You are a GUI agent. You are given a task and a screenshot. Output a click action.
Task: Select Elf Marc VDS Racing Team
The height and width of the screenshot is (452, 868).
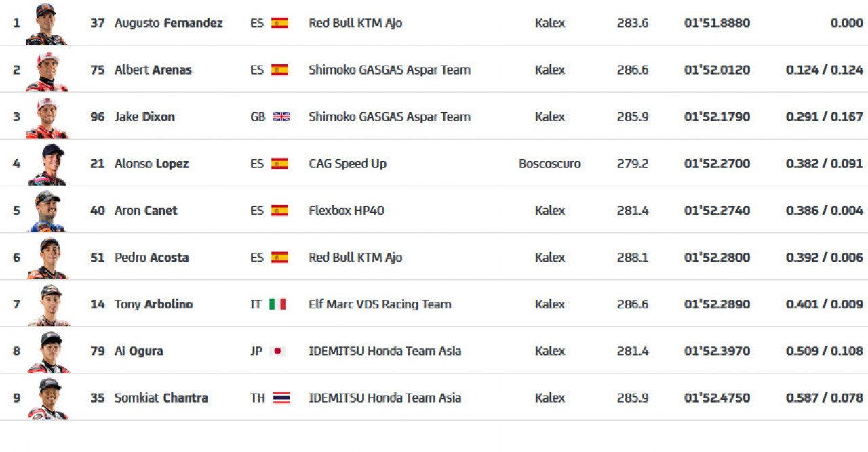pos(380,304)
